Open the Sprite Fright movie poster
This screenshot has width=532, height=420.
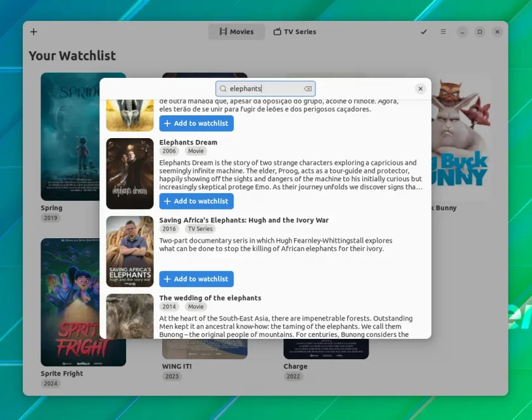(x=70, y=302)
